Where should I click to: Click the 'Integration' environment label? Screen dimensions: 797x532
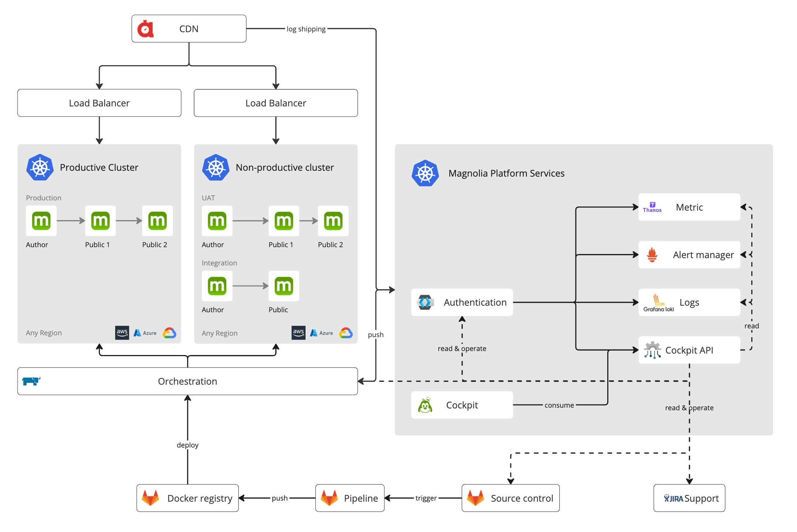pyautogui.click(x=219, y=263)
